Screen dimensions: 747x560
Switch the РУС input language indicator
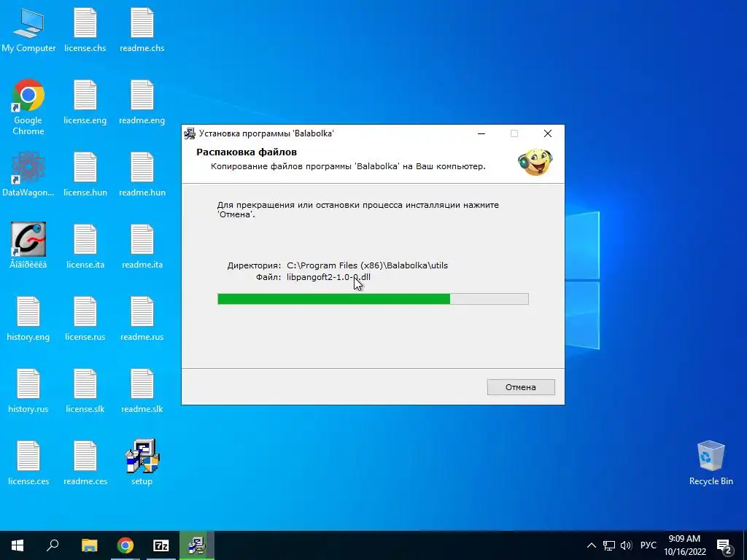click(x=648, y=545)
